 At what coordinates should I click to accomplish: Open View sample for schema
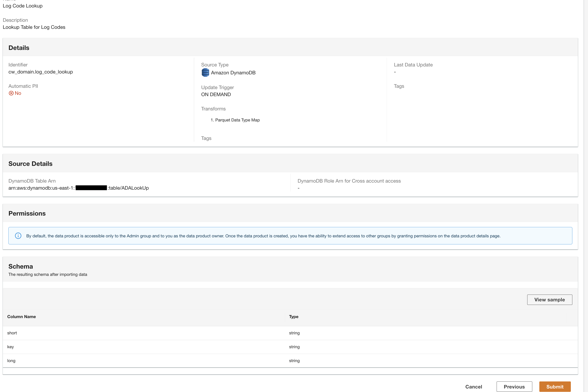(x=549, y=300)
